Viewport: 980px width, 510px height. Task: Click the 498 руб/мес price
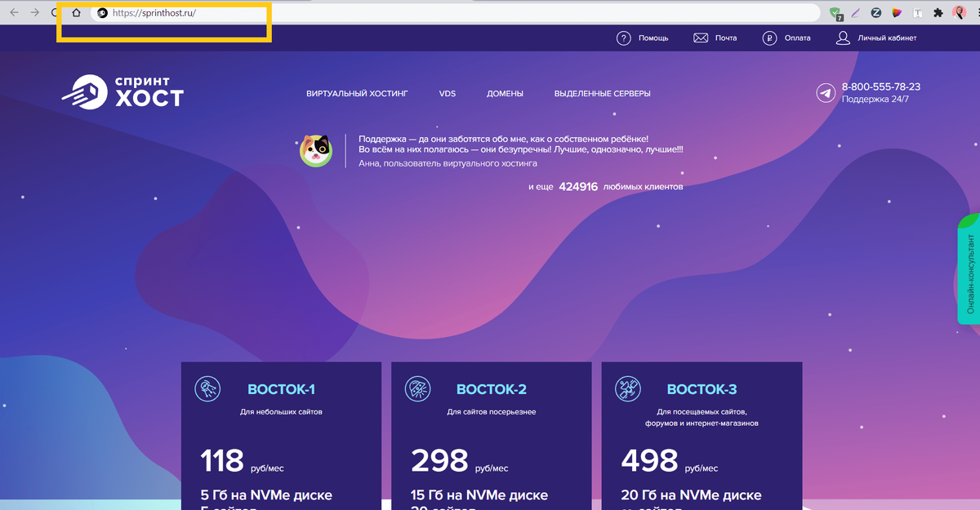coord(670,462)
